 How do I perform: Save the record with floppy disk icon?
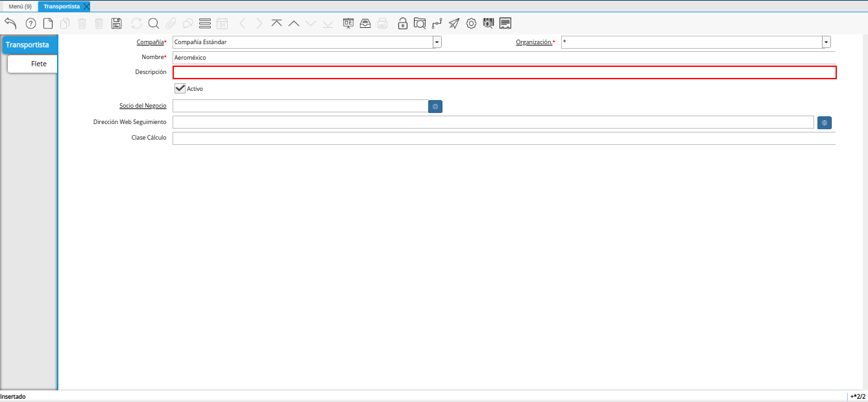click(117, 23)
